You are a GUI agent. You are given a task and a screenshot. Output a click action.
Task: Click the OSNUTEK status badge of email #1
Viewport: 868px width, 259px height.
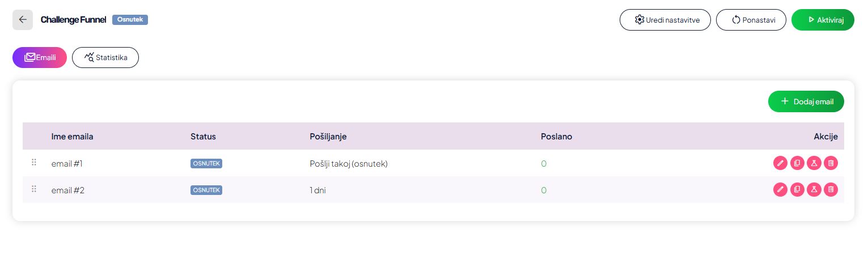(x=206, y=163)
